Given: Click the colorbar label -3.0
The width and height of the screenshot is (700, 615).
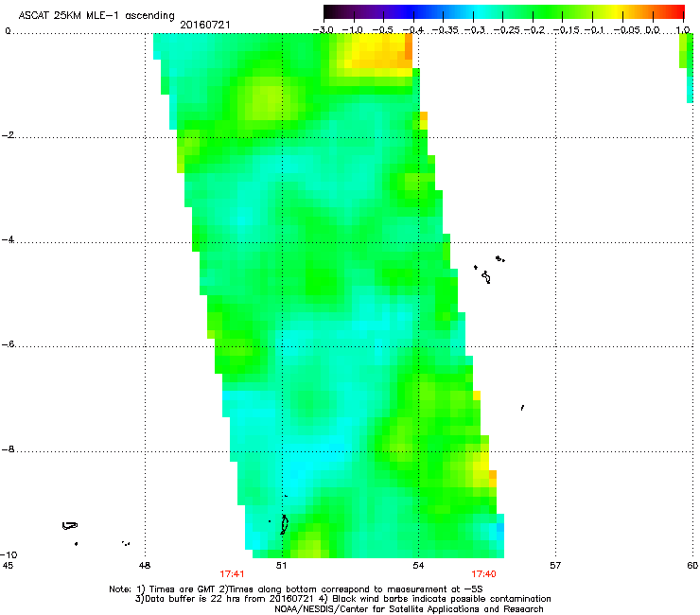Looking at the screenshot, I should (324, 30).
